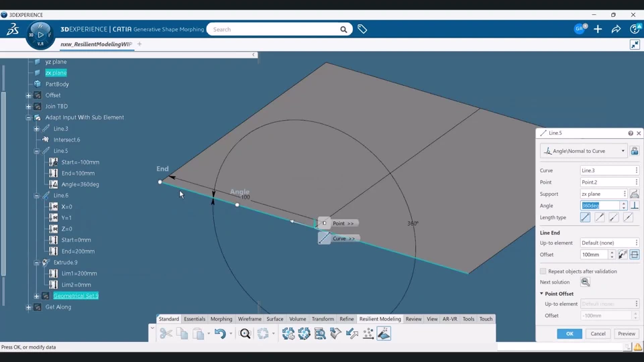Viewport: 644px width, 362px height.
Task: Add a new tab with plus button
Action: pos(140,44)
